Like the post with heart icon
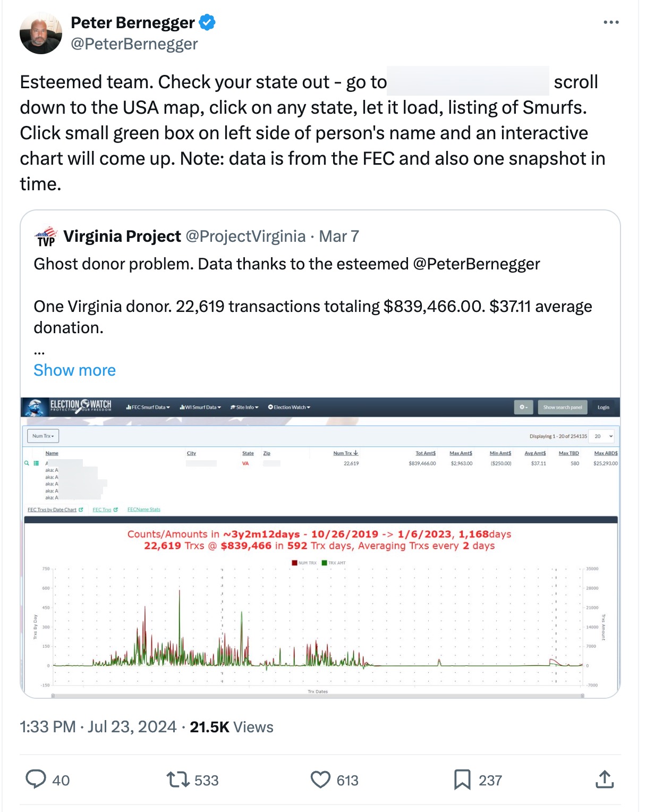 point(320,780)
